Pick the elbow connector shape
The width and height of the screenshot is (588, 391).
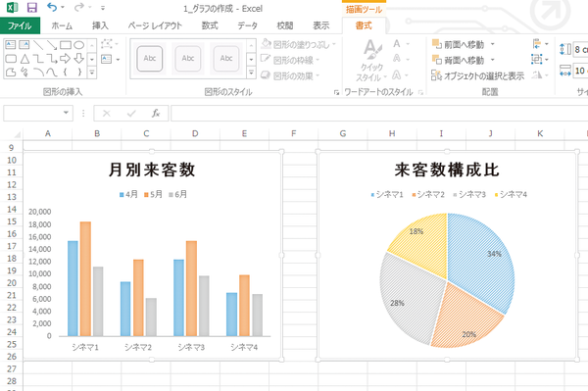38,59
